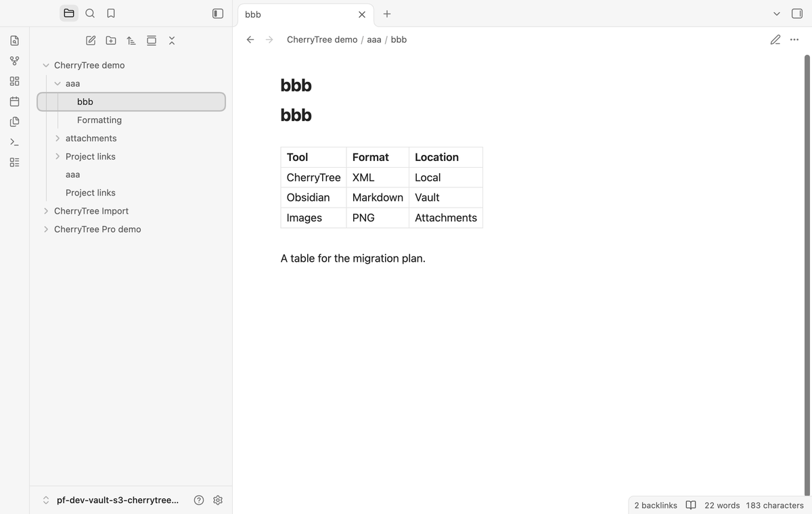
Task: Click the bottom list-style ribbon icon
Action: [15, 162]
